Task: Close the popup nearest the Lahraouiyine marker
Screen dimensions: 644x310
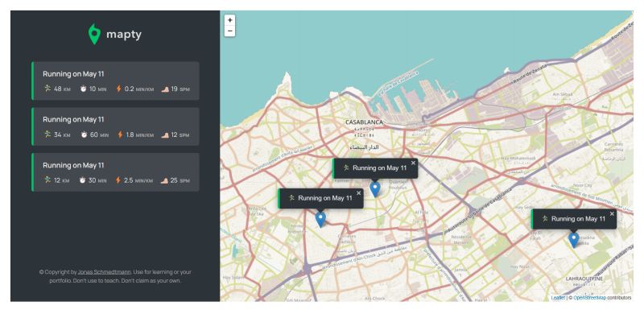Action: coord(612,213)
